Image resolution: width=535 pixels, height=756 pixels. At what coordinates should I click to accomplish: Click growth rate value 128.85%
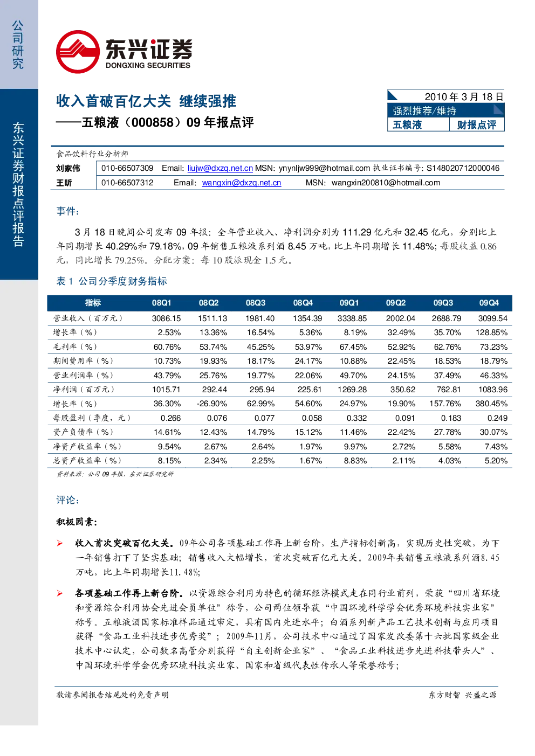point(491,333)
